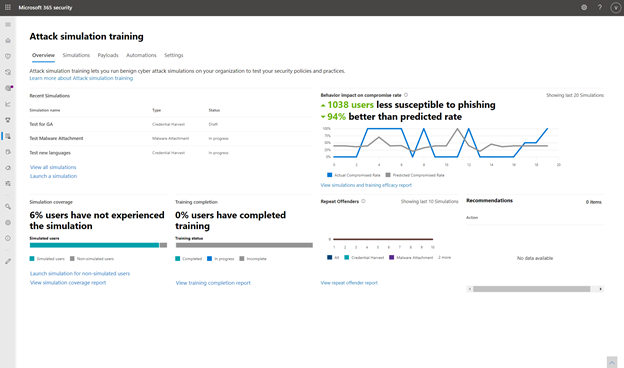Click the Recommendations scrollbar right arrow

click(x=601, y=289)
